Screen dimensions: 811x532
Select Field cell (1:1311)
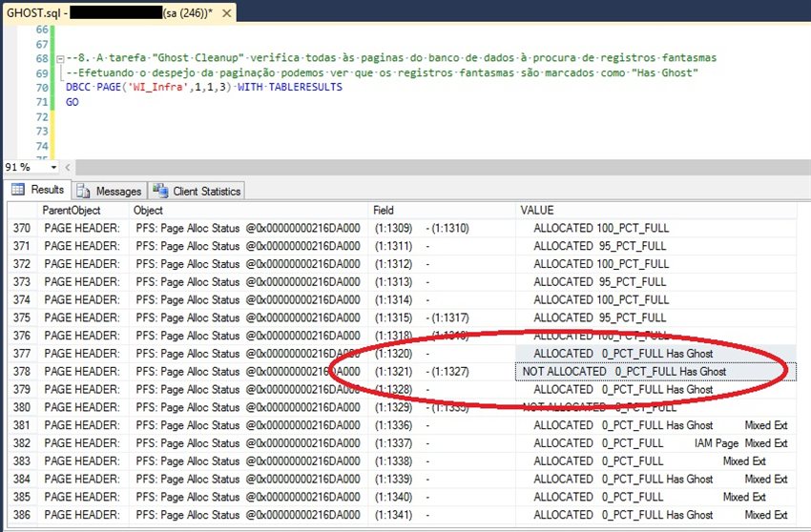(442, 246)
